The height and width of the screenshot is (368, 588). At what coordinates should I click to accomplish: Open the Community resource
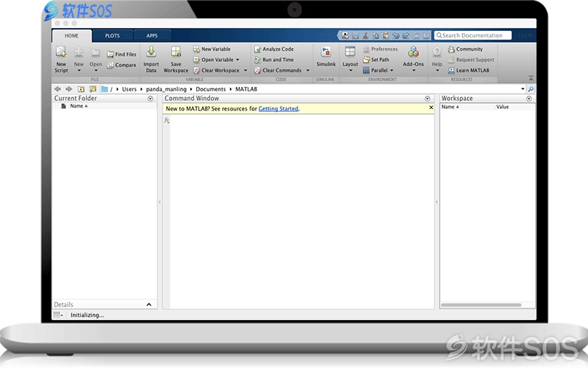click(x=465, y=49)
